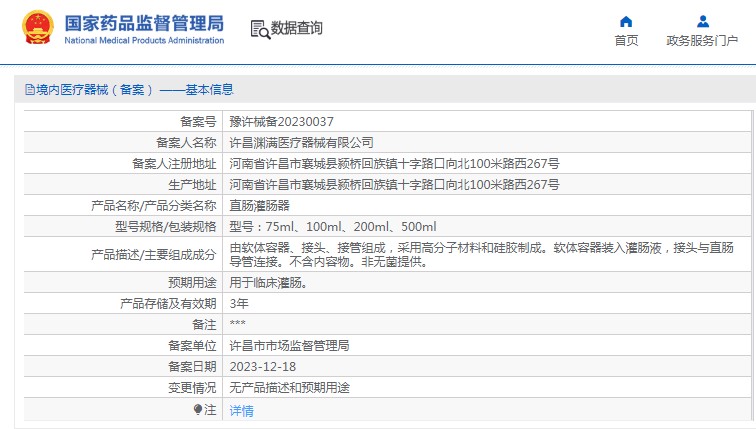Open the 详情 details link
The image size is (756, 429).
(x=242, y=411)
